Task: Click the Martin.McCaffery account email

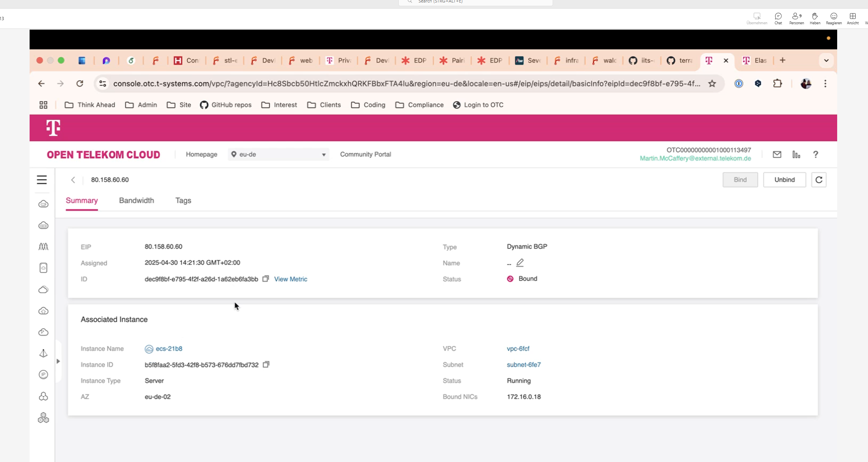Action: 695,158
